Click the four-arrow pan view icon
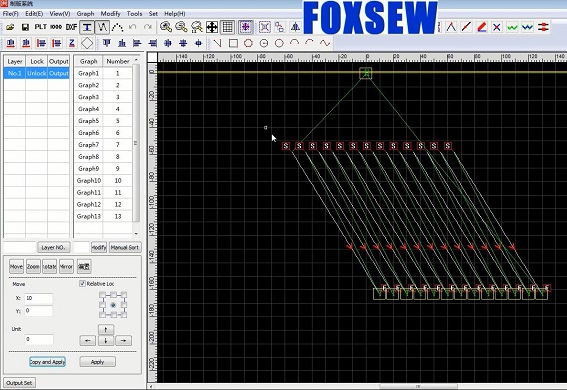Screen dimensions: 567x390 212,27
